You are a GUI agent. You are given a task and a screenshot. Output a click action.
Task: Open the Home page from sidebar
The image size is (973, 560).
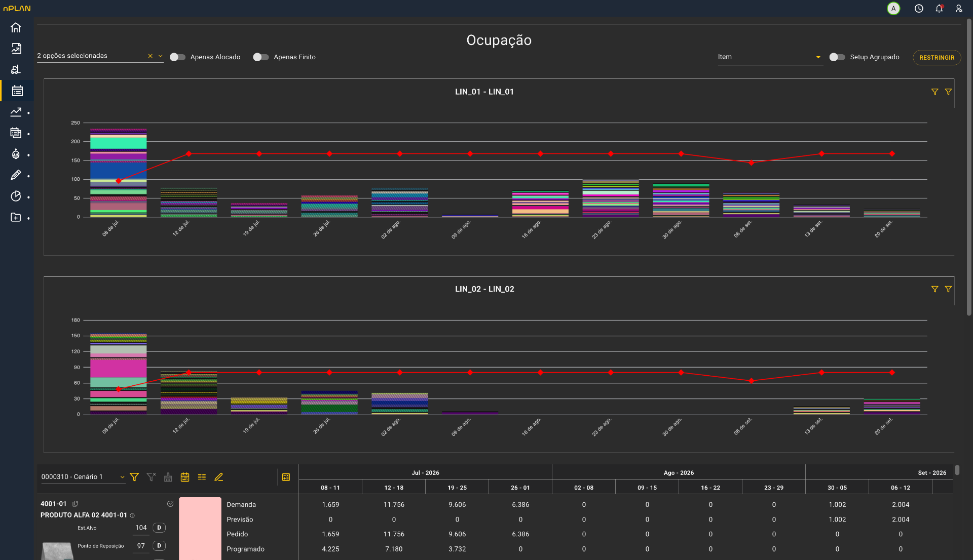point(16,27)
